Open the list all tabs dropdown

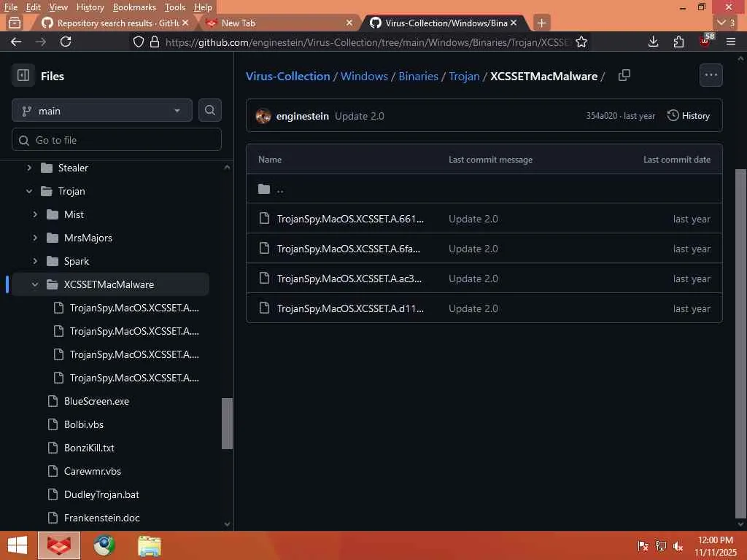[x=726, y=23]
